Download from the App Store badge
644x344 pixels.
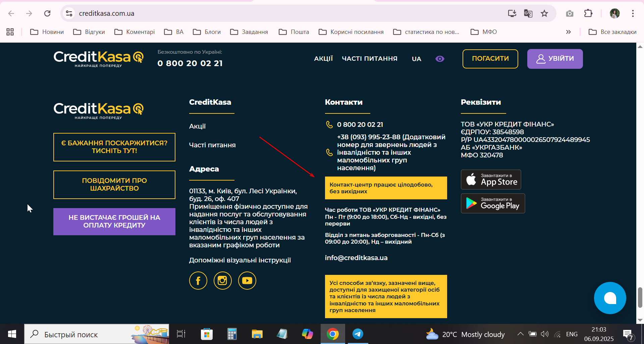click(x=491, y=180)
